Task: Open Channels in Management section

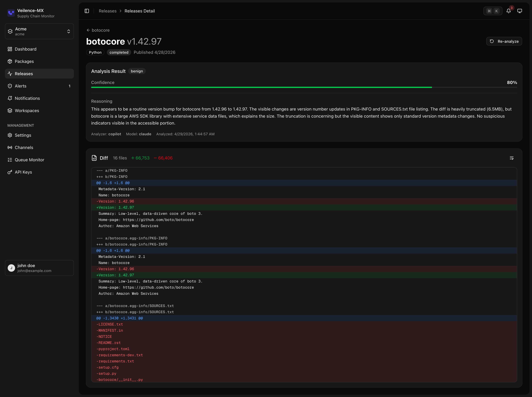Action: (39, 147)
